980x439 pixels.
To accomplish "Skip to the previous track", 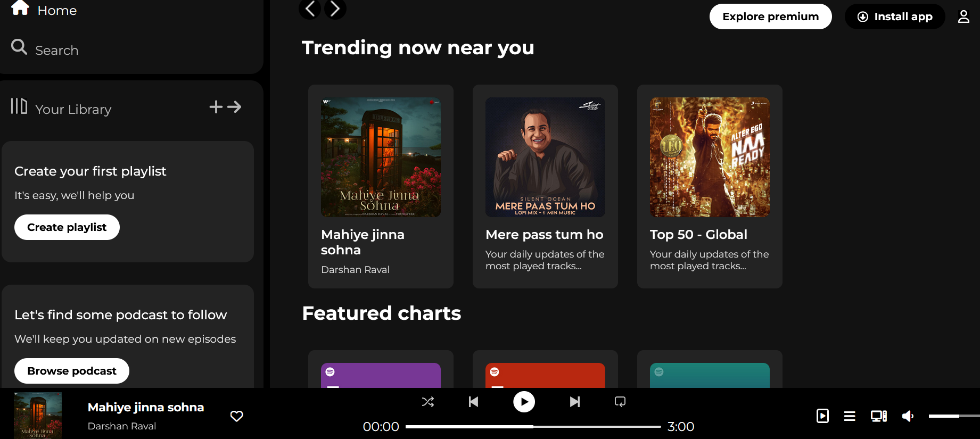I will pos(473,402).
